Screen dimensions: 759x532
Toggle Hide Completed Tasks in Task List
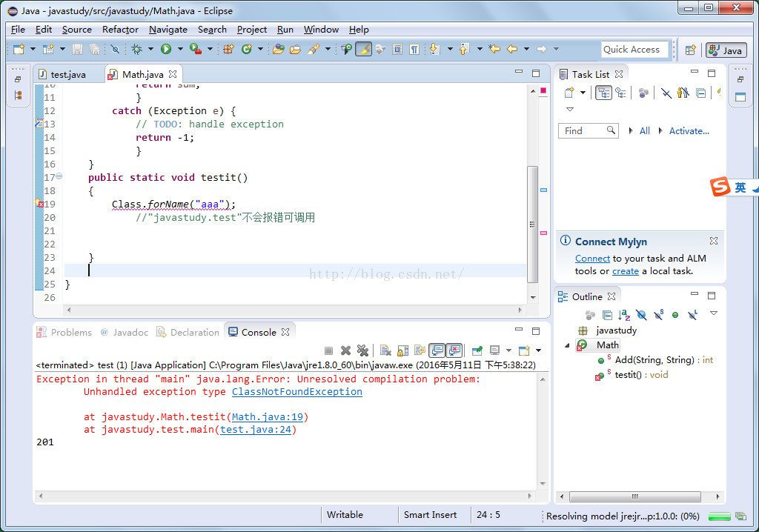tap(666, 93)
